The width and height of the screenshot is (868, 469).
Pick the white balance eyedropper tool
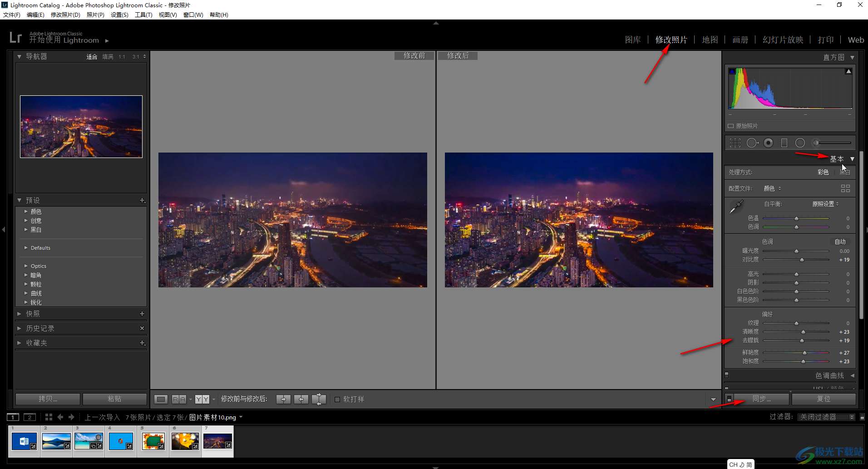736,207
